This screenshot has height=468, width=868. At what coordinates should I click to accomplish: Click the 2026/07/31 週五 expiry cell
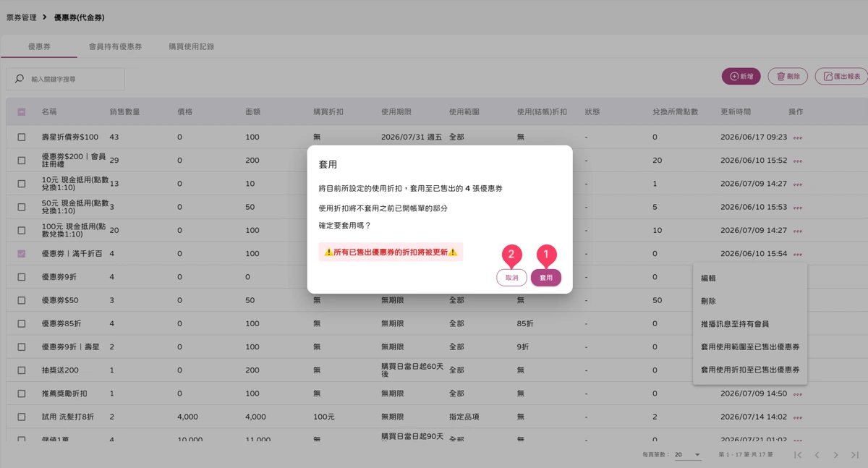click(x=412, y=137)
